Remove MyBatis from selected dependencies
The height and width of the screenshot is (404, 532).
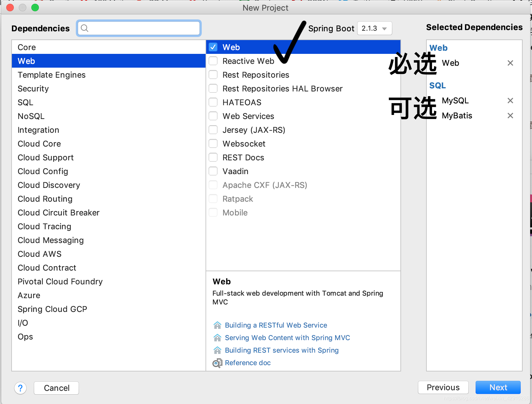[x=510, y=116]
